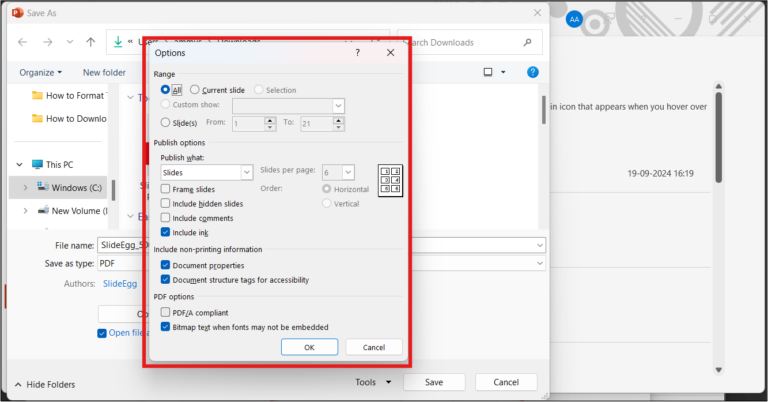Viewport: 768px width, 402px height.
Task: Open recent locations chevron beside forward arrow
Action: click(x=70, y=42)
